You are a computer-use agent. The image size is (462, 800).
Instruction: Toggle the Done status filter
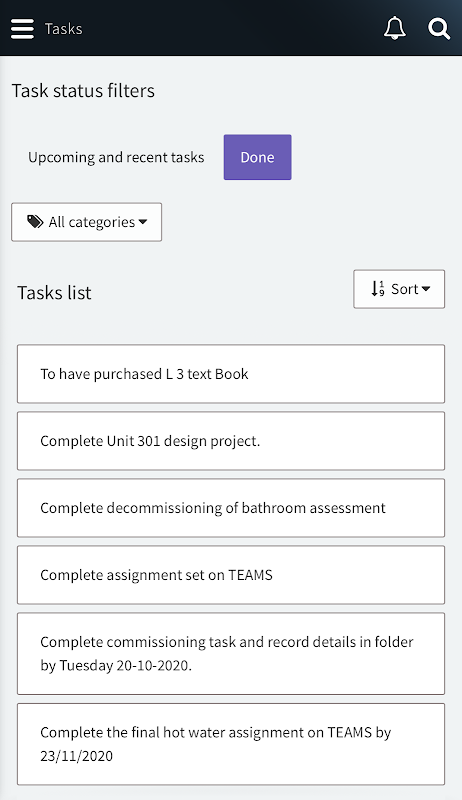pos(258,157)
